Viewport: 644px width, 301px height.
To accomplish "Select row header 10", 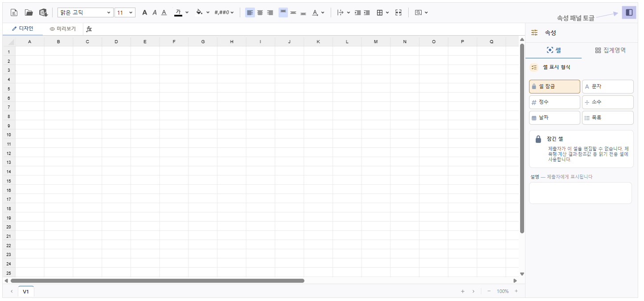I will [9, 134].
